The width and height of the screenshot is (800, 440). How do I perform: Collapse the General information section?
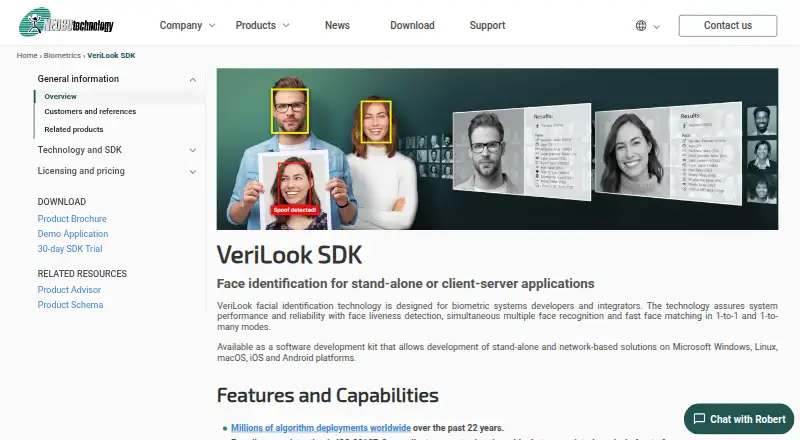pos(192,80)
